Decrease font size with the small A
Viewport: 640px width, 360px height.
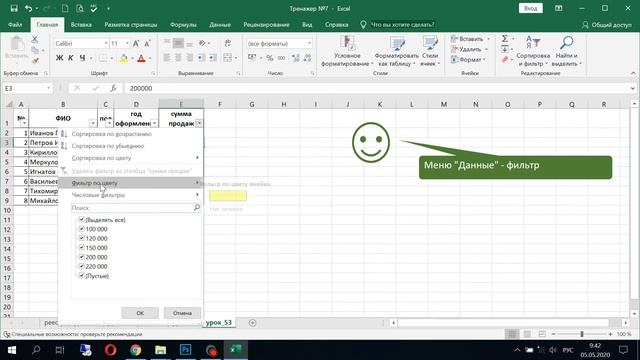pos(147,43)
